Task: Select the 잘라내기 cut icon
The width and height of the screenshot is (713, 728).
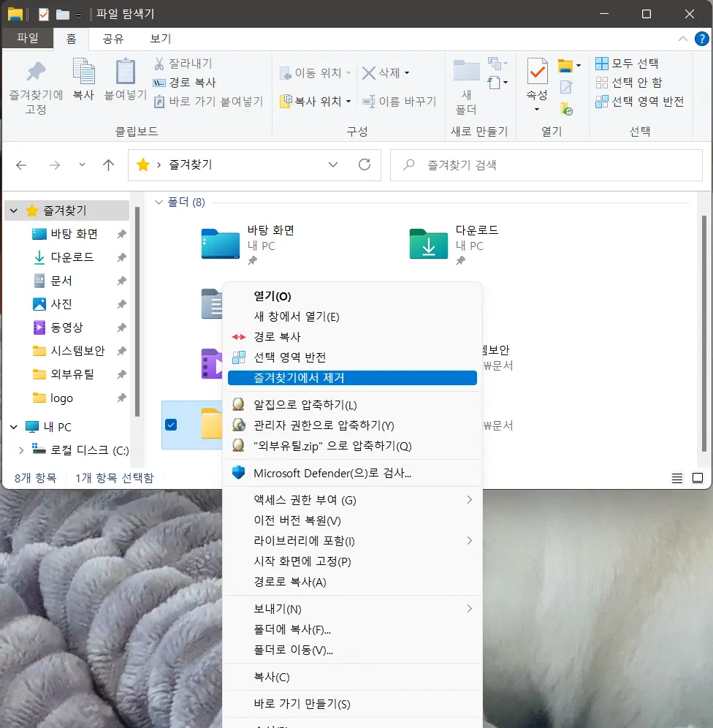Action: coord(161,64)
